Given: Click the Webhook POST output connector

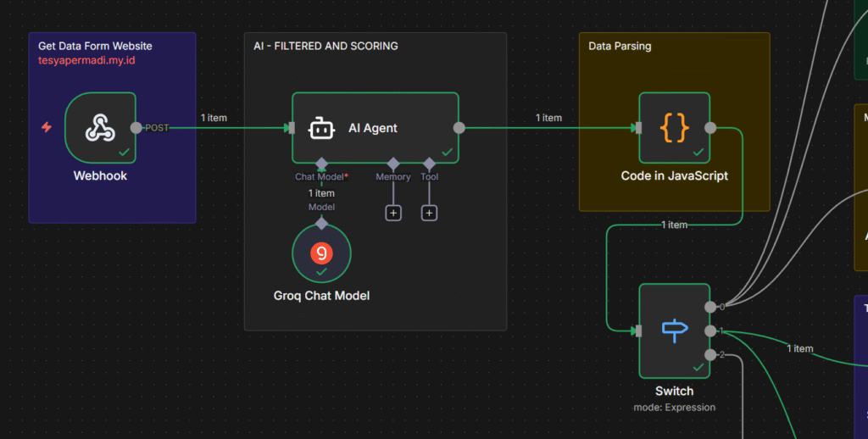Looking at the screenshot, I should coord(136,128).
